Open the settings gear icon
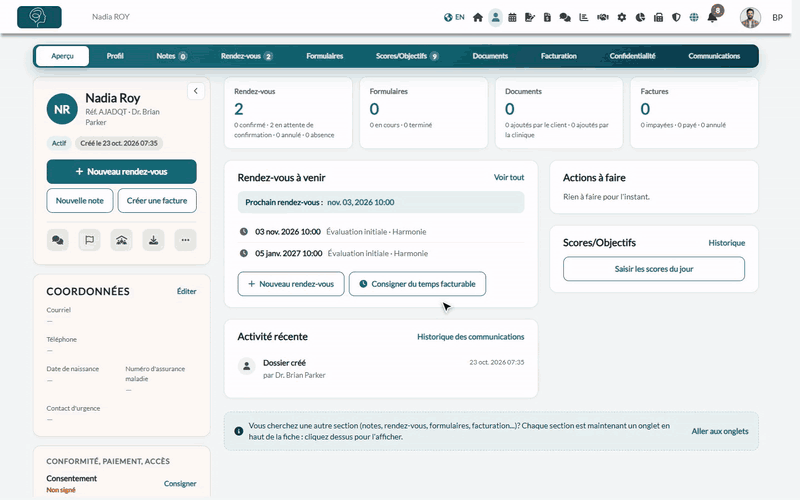The width and height of the screenshot is (800, 500). pyautogui.click(x=621, y=17)
